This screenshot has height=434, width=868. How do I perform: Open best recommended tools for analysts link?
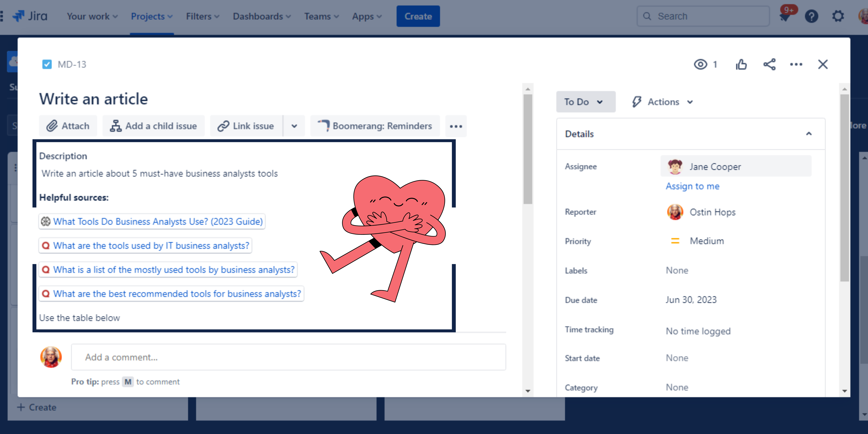(x=171, y=294)
